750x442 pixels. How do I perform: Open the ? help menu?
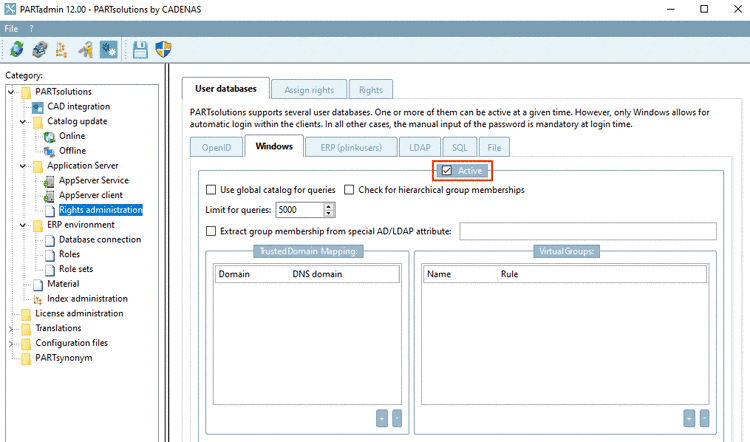(32, 29)
